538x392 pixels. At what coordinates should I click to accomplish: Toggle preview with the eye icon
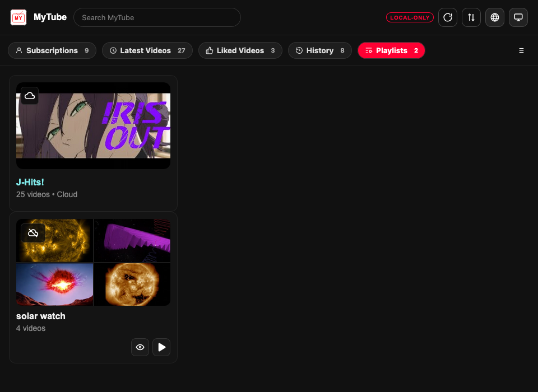[140, 347]
